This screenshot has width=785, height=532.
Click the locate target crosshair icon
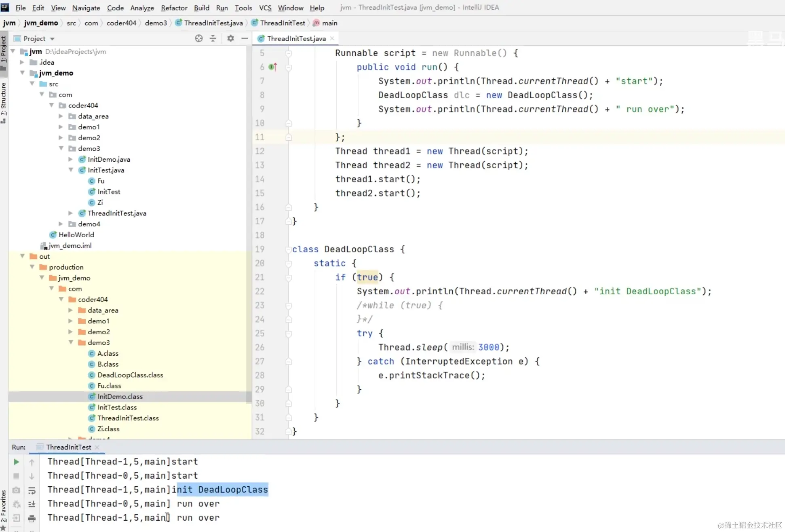pos(198,38)
